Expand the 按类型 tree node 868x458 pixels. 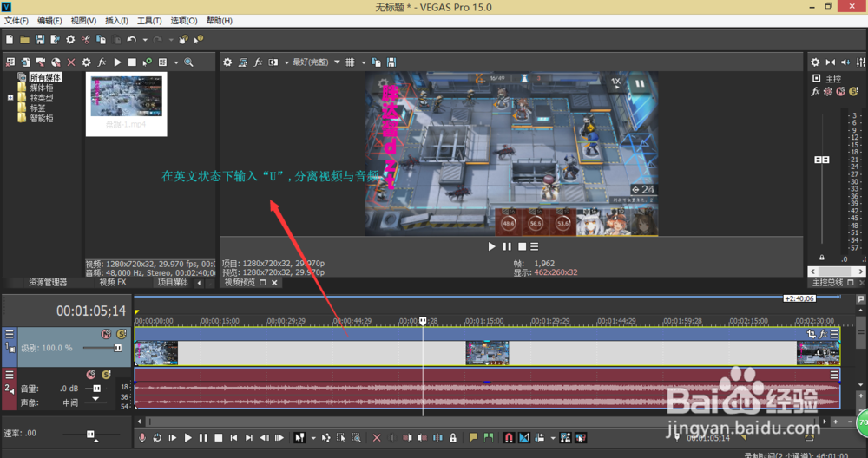pos(10,98)
